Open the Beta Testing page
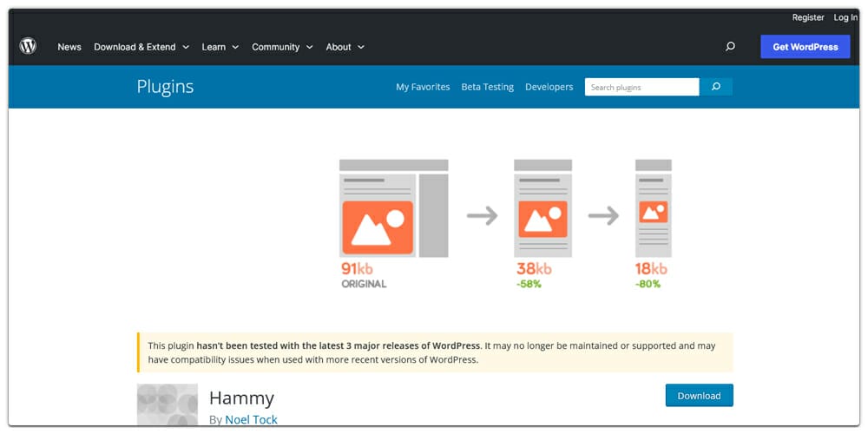The height and width of the screenshot is (434, 868). point(487,87)
